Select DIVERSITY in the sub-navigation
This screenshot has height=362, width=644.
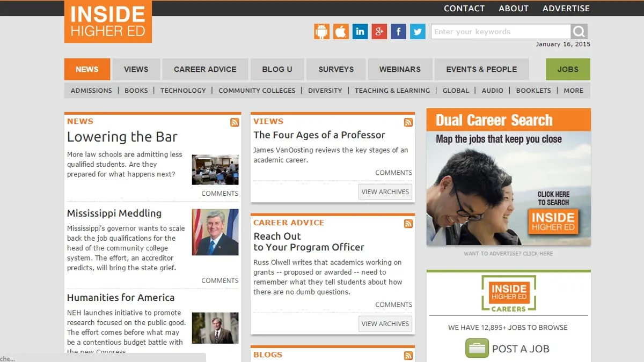click(325, 91)
